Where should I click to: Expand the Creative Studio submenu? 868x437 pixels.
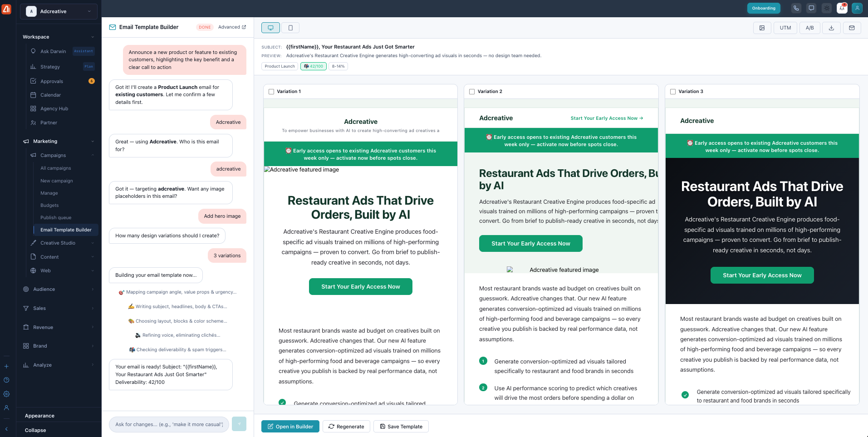pyautogui.click(x=63, y=243)
